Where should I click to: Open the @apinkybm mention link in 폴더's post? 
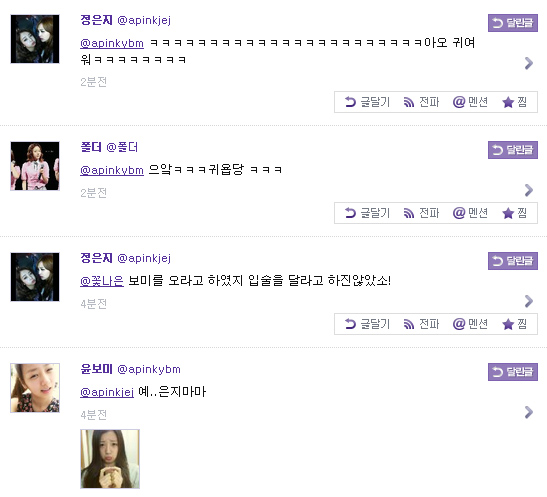tap(112, 170)
